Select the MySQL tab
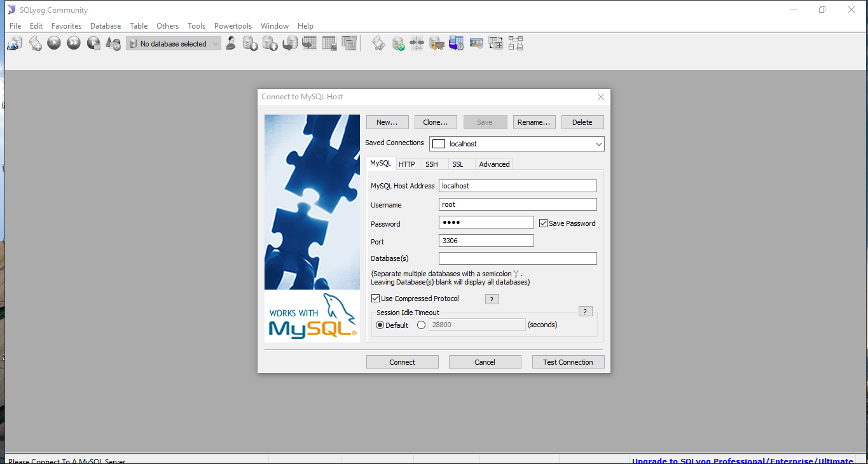Viewport: 868px width, 464px height. (381, 164)
